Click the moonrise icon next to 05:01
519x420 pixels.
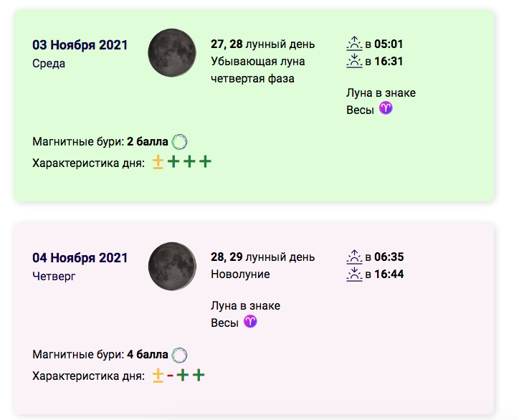pos(355,44)
